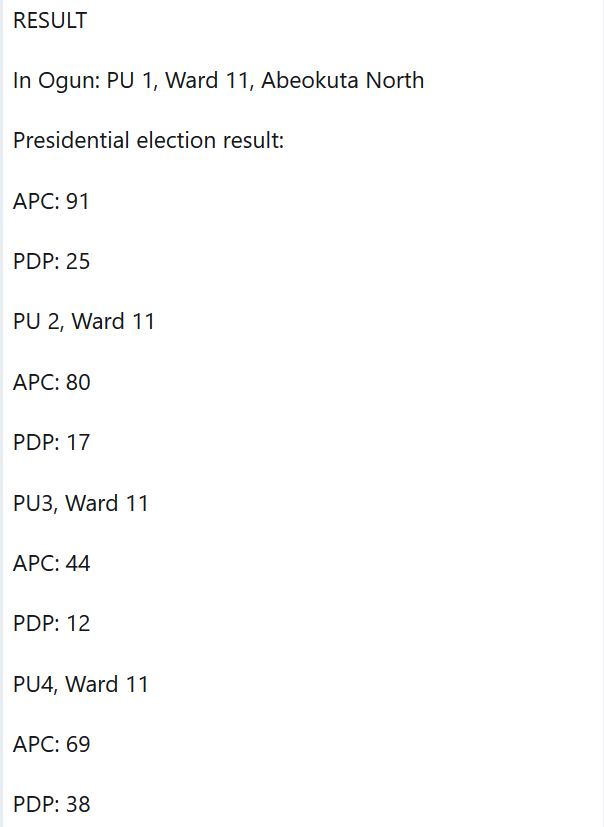Click 'Ward 11' in the Ogun line
The image size is (604, 827).
click(x=208, y=81)
